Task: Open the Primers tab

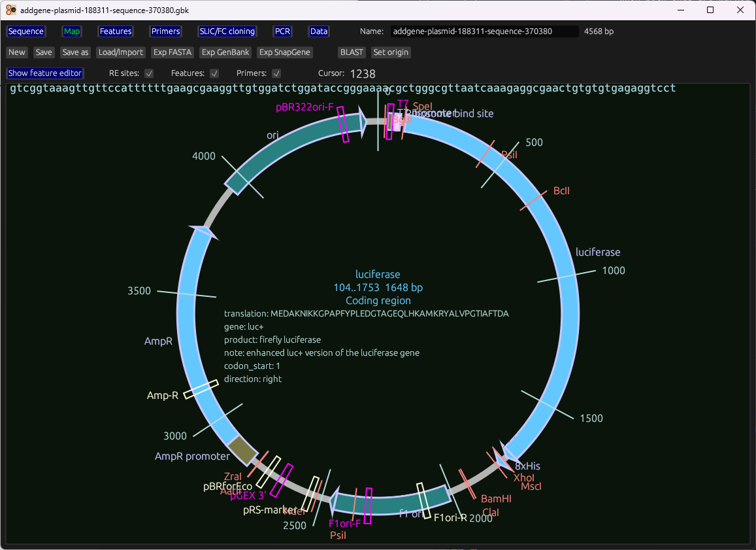Action: (165, 31)
